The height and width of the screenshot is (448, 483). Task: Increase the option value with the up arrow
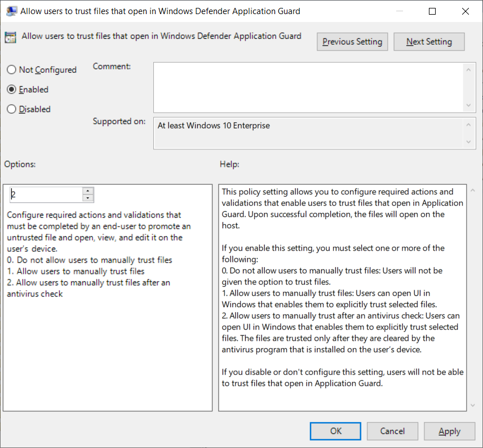click(88, 191)
